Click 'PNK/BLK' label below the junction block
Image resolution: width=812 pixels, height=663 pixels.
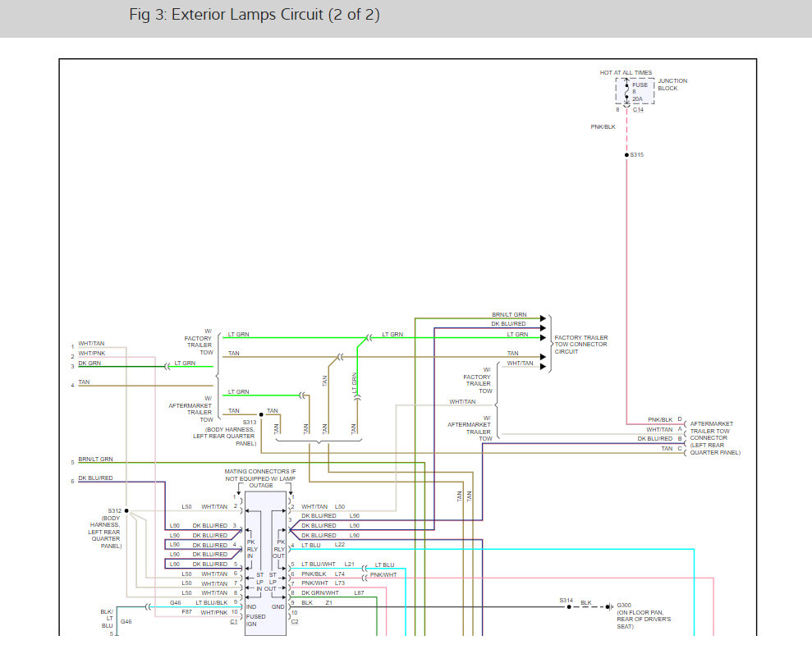(603, 127)
